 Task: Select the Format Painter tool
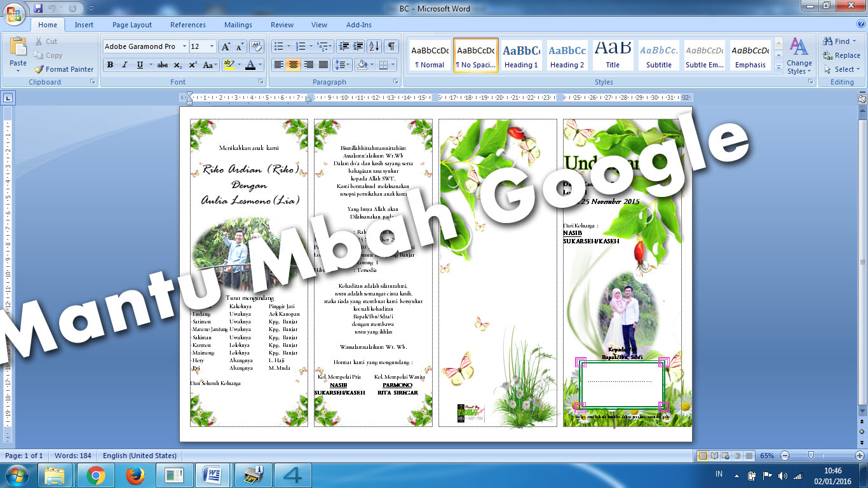64,69
